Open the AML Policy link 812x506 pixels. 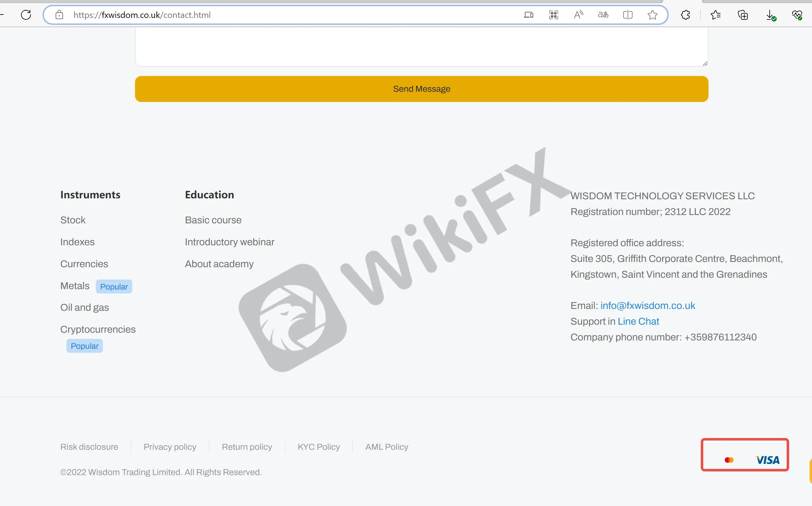click(387, 447)
